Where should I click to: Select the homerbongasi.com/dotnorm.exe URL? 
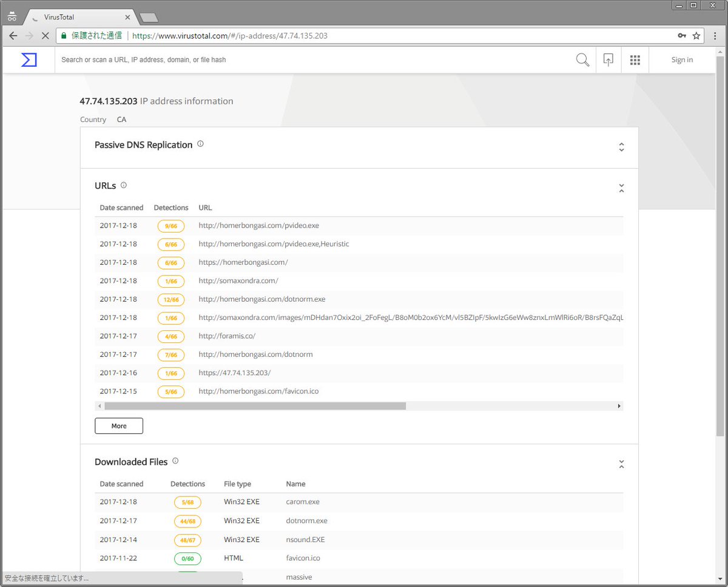(x=262, y=299)
